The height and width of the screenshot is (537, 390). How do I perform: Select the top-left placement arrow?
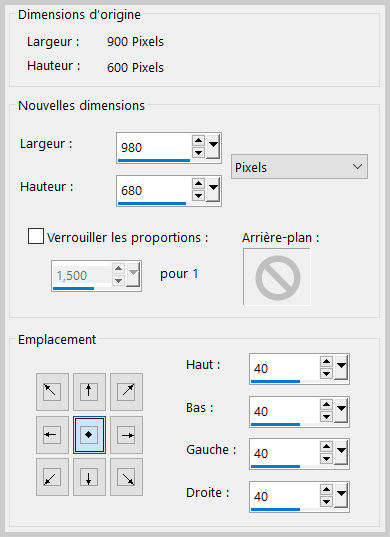point(52,392)
